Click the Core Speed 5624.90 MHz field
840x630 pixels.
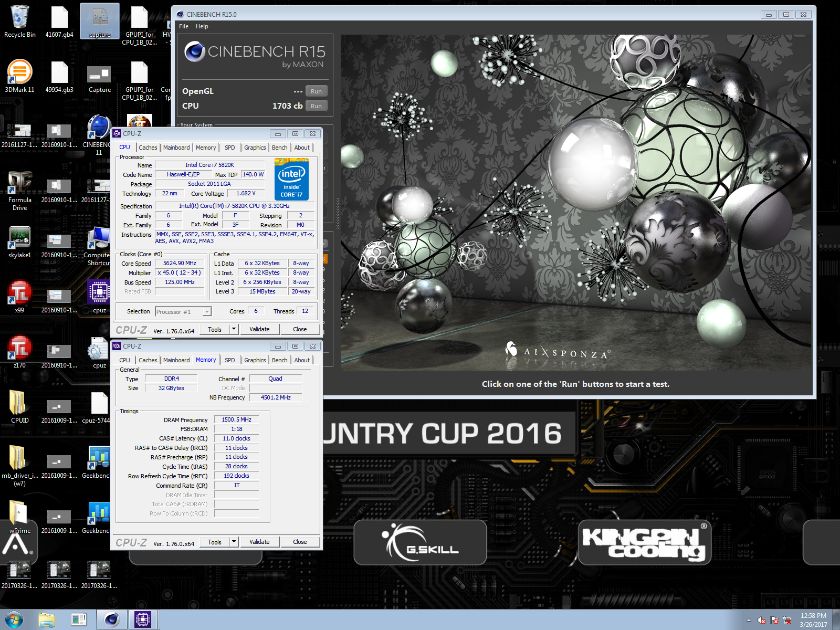(180, 264)
